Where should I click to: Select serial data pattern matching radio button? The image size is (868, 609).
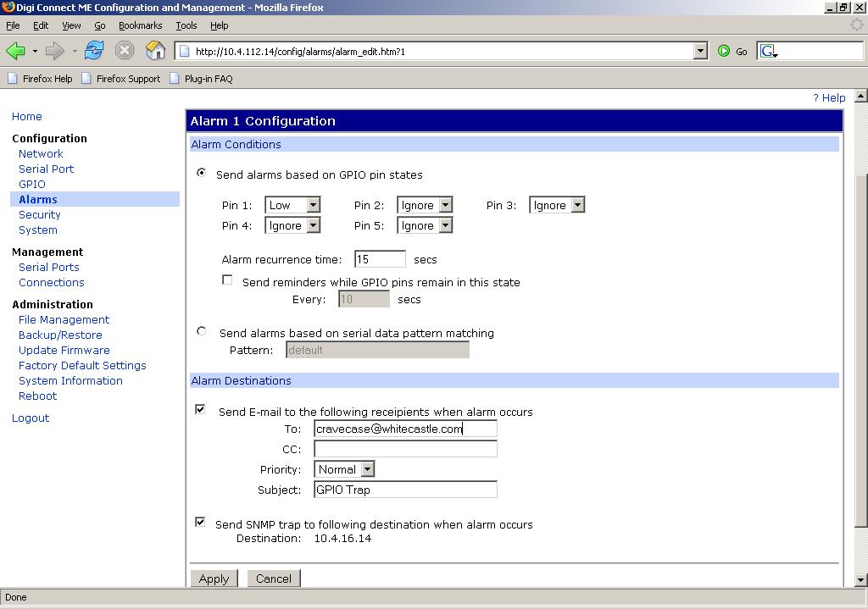[x=201, y=331]
